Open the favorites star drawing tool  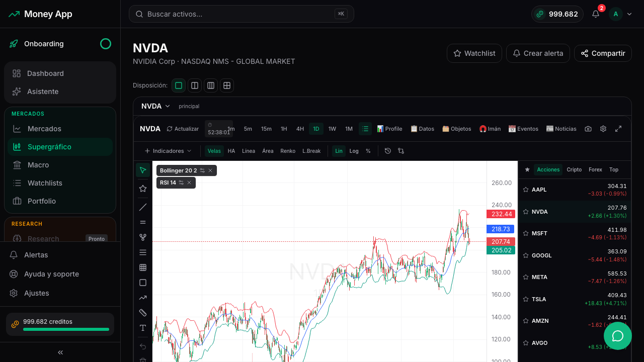pos(143,188)
